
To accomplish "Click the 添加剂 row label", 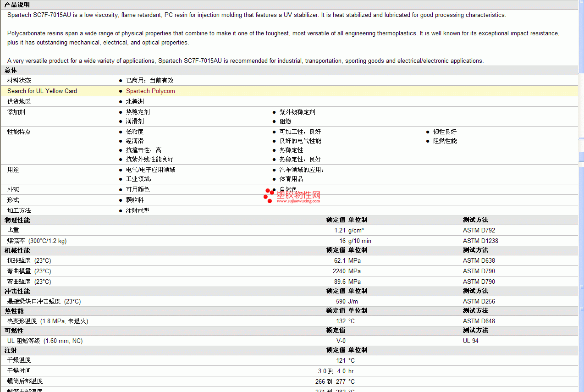I will 16,112.
